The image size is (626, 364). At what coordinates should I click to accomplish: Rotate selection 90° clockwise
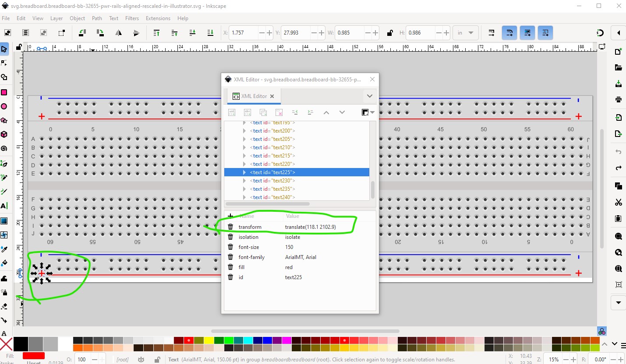pyautogui.click(x=100, y=33)
